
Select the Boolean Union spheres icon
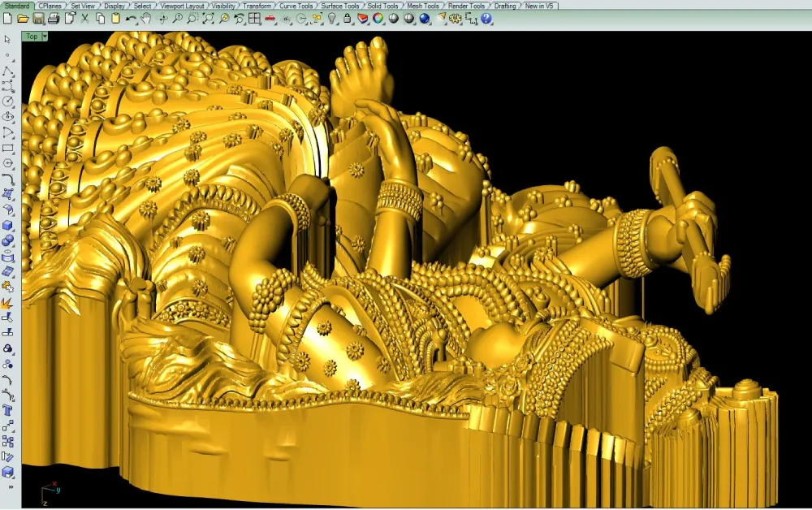click(x=7, y=240)
